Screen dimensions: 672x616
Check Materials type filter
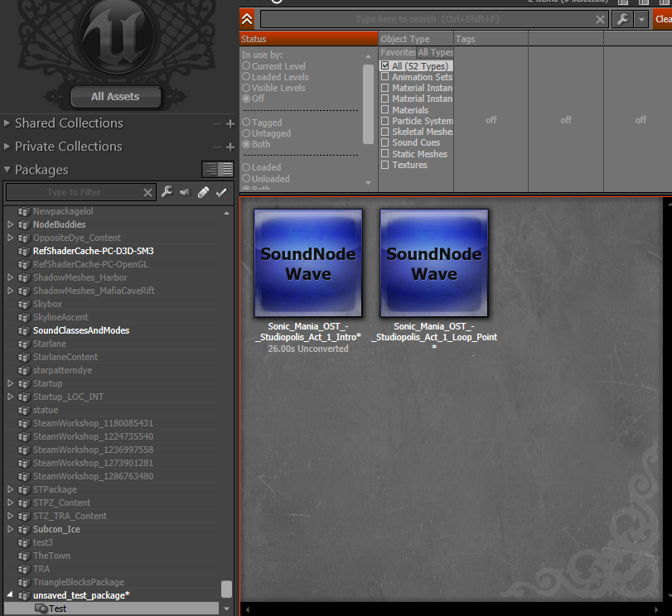(384, 109)
